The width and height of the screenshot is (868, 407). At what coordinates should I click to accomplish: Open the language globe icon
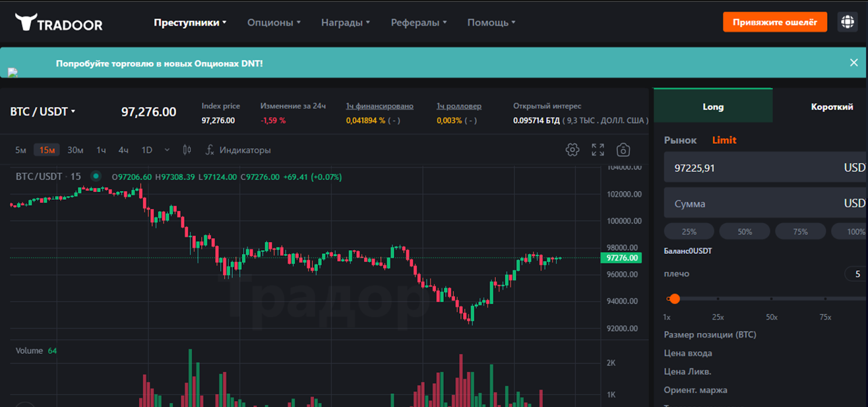[847, 22]
